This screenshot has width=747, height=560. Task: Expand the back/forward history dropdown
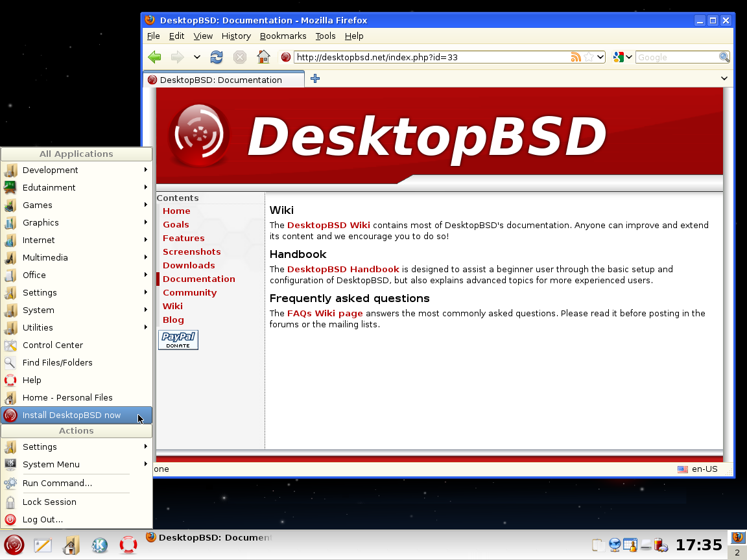tap(197, 57)
